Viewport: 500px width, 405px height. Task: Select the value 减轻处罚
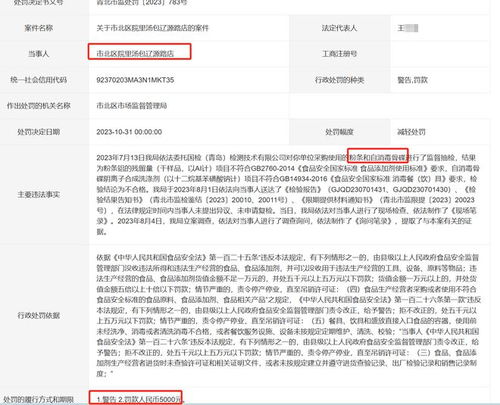[411, 132]
